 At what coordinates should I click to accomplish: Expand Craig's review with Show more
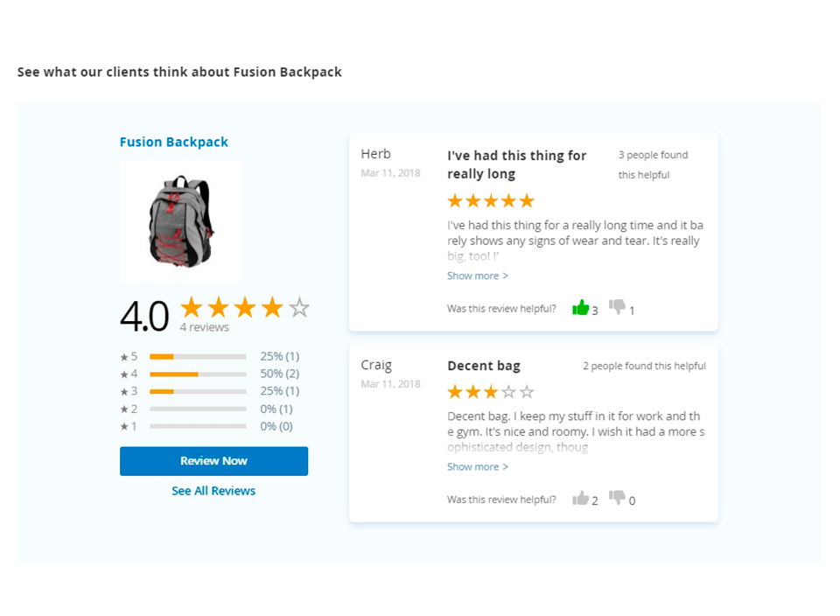(477, 466)
